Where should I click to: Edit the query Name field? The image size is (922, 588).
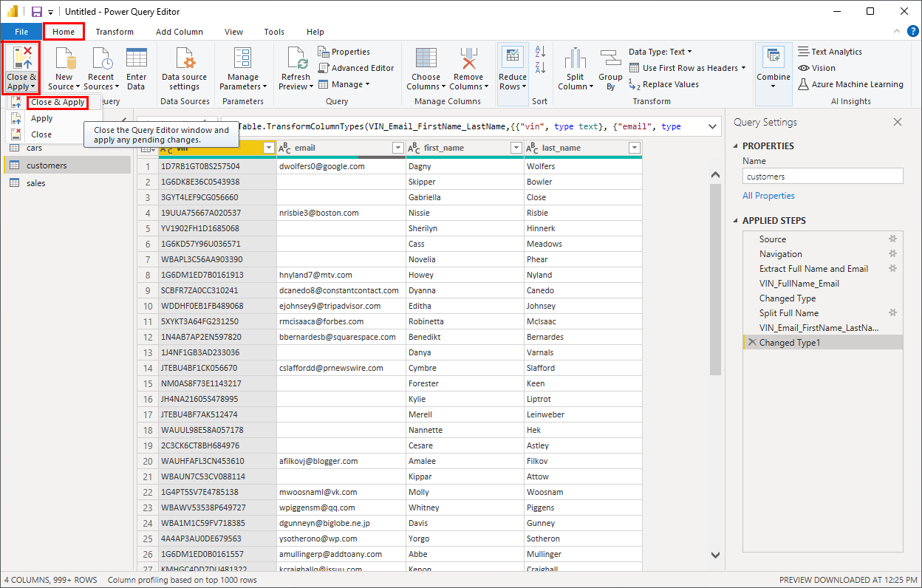822,177
